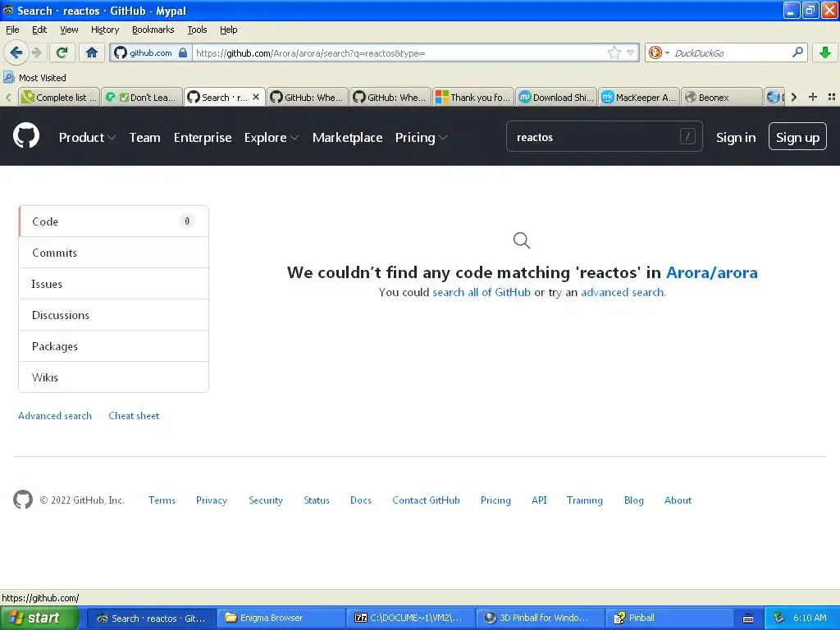Click the slash shortcut key icon in search

(687, 137)
